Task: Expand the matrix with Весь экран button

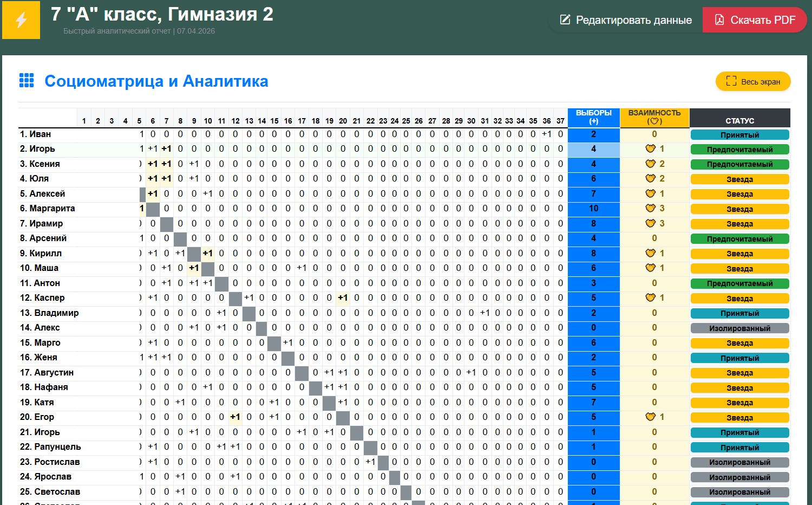Action: tap(753, 81)
